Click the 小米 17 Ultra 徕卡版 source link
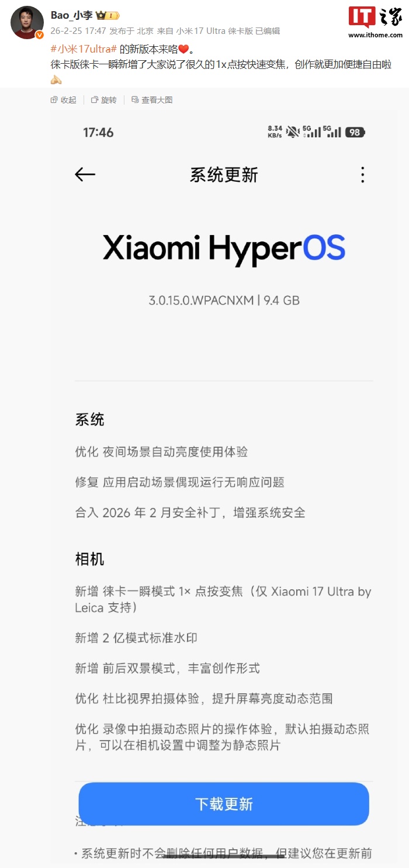 [x=214, y=31]
